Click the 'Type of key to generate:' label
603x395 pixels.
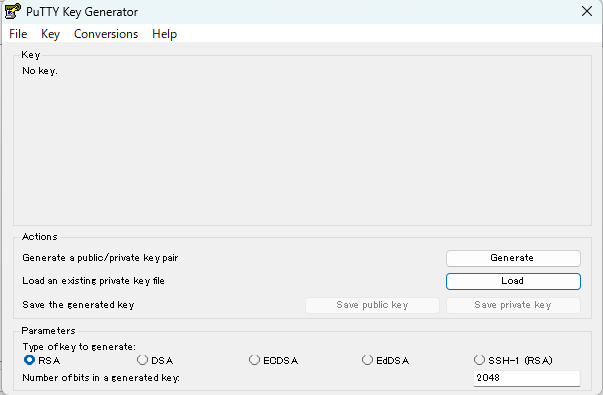tap(79, 347)
